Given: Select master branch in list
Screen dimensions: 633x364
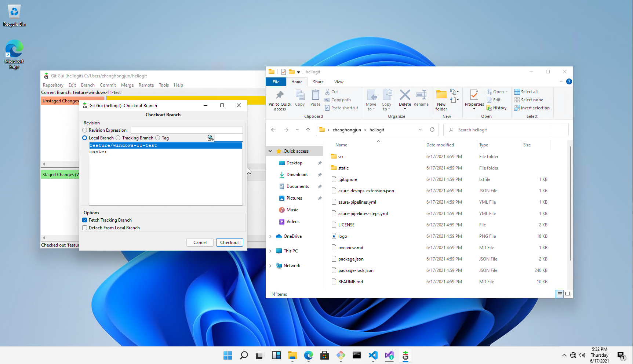Looking at the screenshot, I should point(165,152).
